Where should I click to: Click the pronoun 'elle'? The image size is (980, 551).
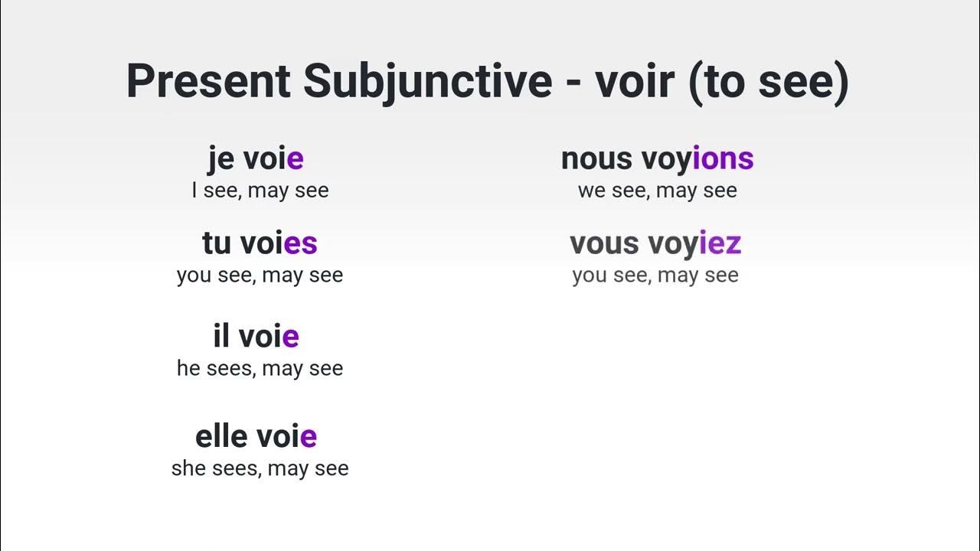pos(222,436)
